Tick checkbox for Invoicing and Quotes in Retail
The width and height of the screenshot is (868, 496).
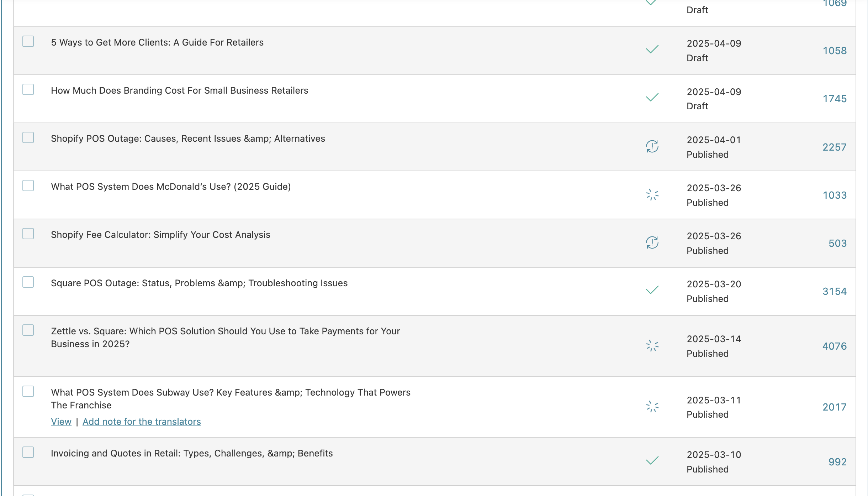point(28,452)
